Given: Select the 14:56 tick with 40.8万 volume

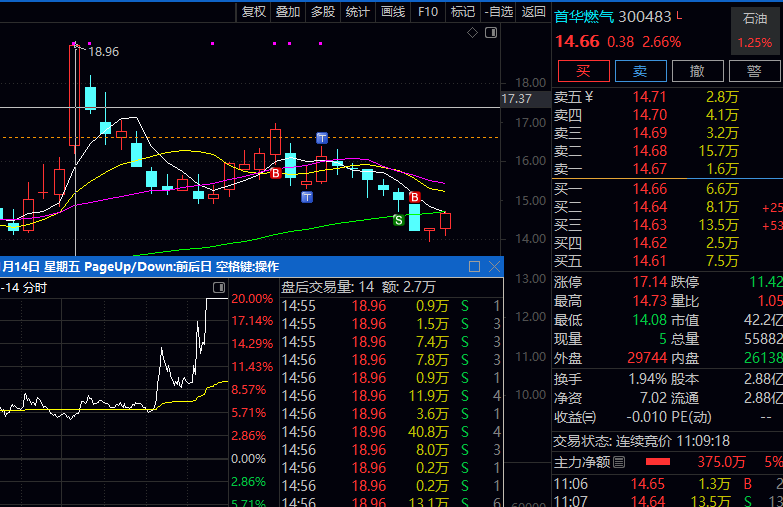Looking at the screenshot, I should (x=391, y=432).
